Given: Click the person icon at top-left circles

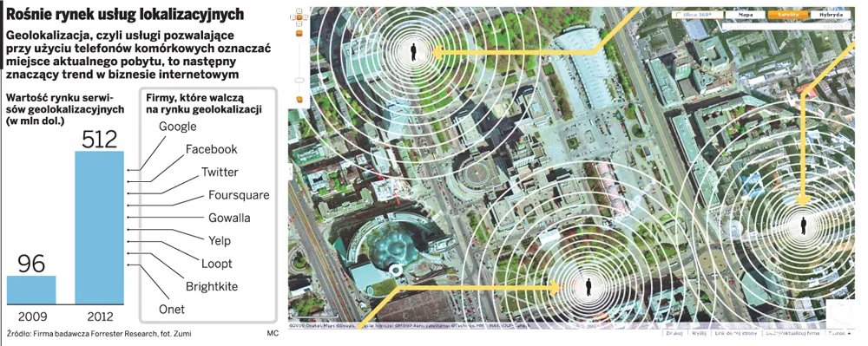Looking at the screenshot, I should [x=413, y=53].
